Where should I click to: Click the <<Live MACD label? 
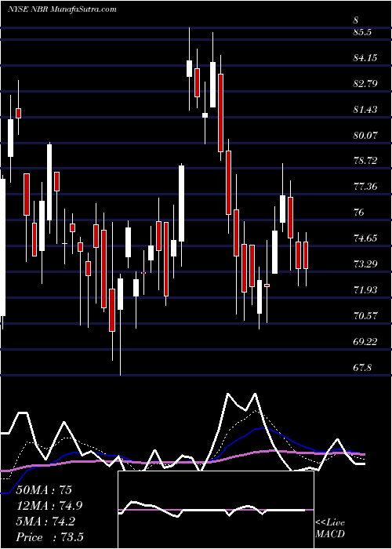point(330,529)
